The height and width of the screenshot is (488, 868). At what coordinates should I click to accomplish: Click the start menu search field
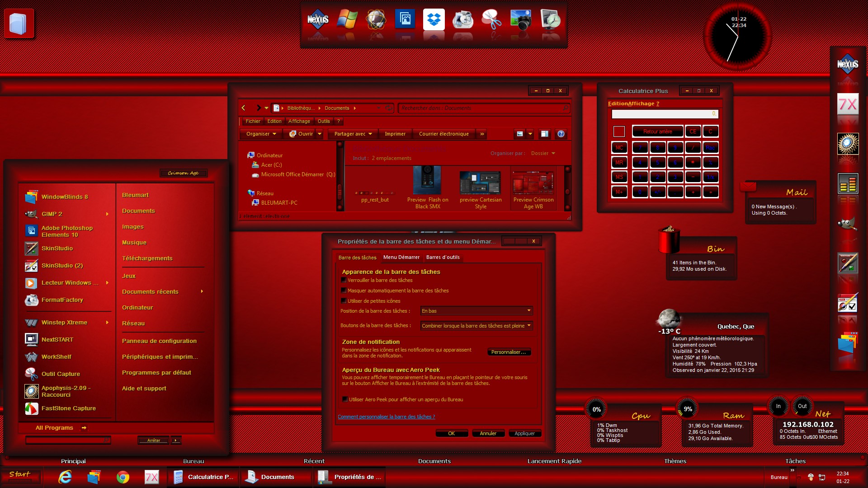[x=68, y=440]
